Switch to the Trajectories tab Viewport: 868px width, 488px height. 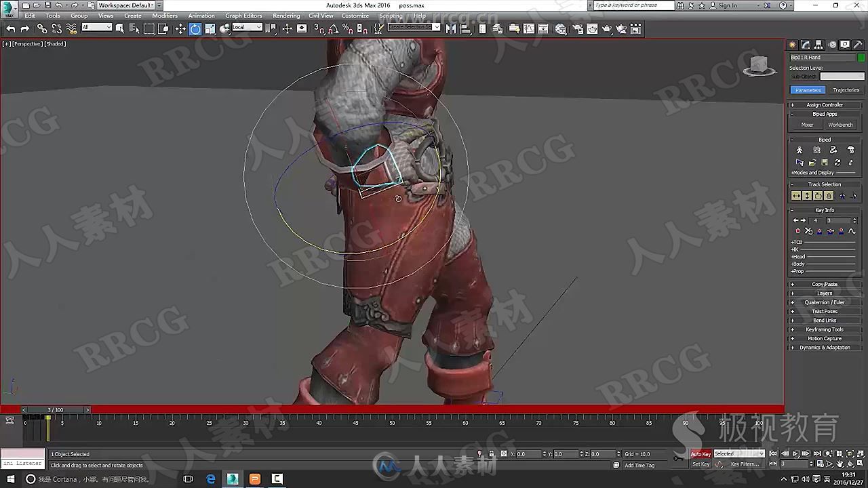point(846,90)
